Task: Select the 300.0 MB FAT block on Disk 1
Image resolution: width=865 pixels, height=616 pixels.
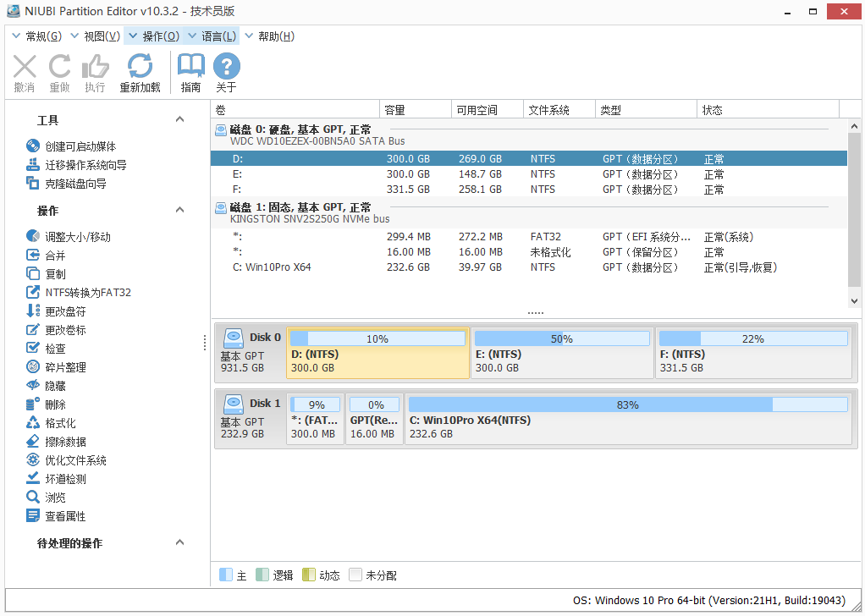Action: pyautogui.click(x=315, y=419)
